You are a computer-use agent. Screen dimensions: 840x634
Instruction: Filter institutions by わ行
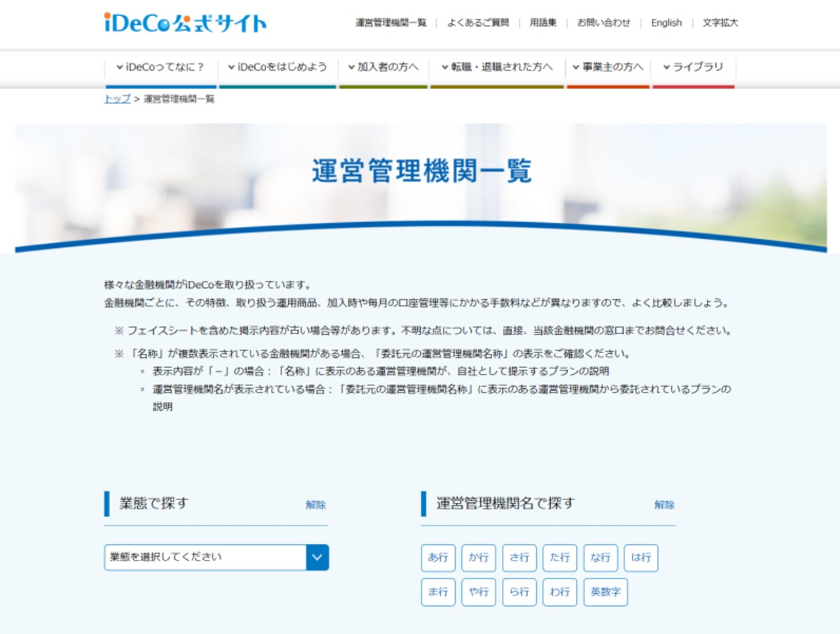click(560, 592)
